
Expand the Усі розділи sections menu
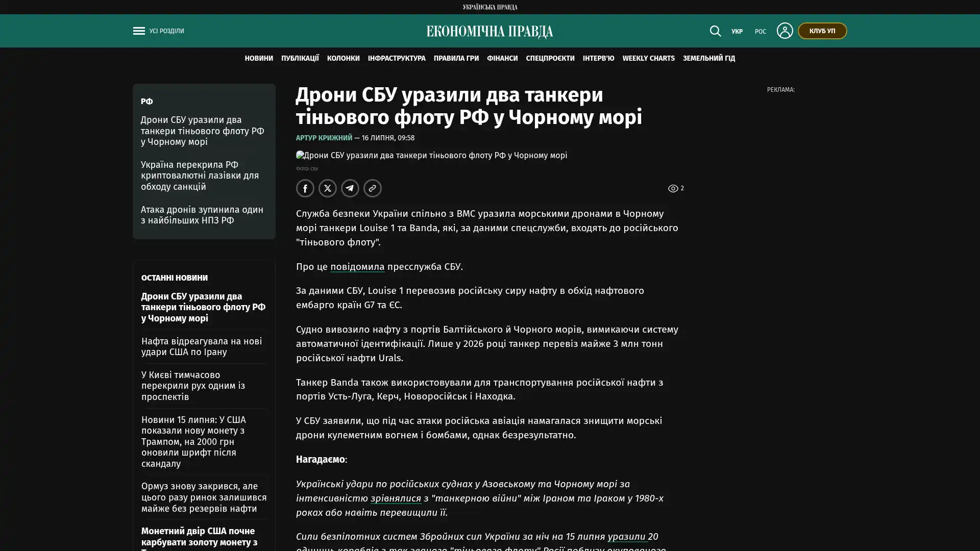pyautogui.click(x=166, y=31)
